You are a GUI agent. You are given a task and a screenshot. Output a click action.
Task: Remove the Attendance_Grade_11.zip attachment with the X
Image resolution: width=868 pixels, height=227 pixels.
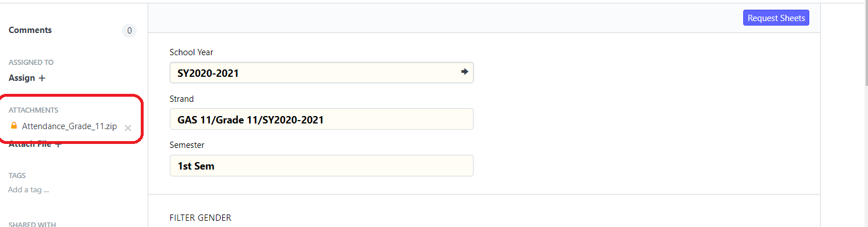[128, 128]
